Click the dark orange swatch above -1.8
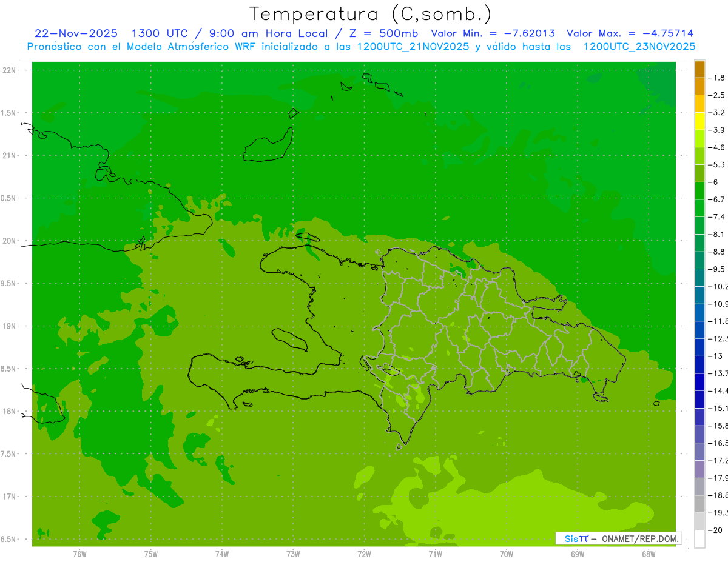 click(699, 69)
